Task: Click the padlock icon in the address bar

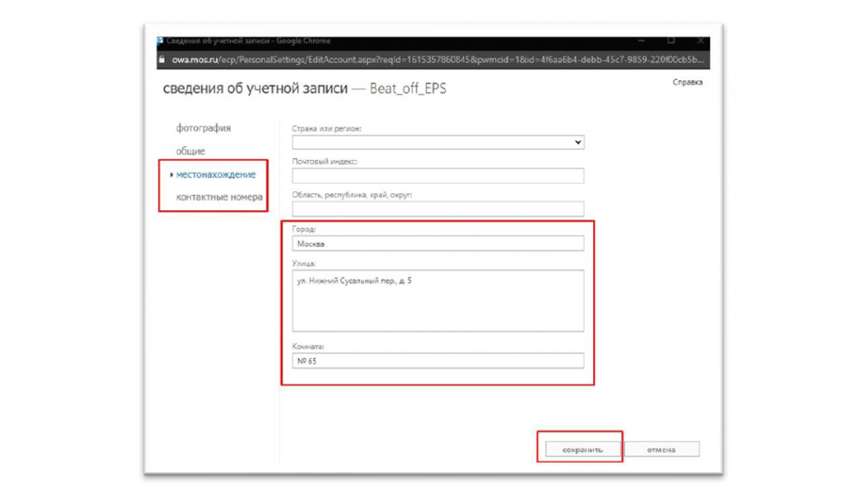Action: [x=162, y=60]
